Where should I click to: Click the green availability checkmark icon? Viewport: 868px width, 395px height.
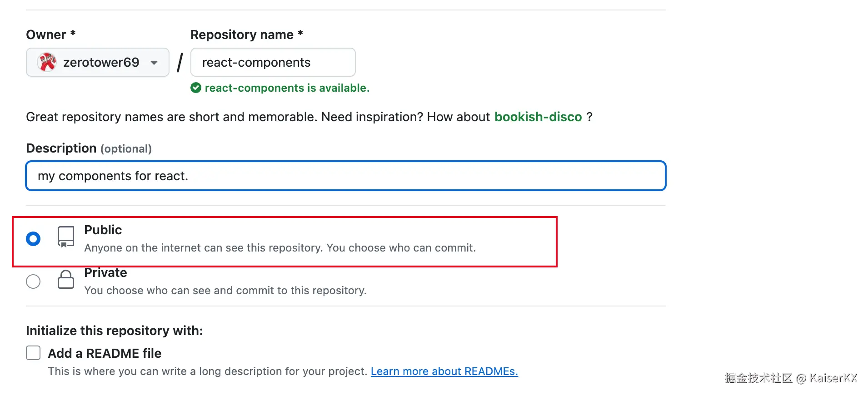(x=196, y=88)
